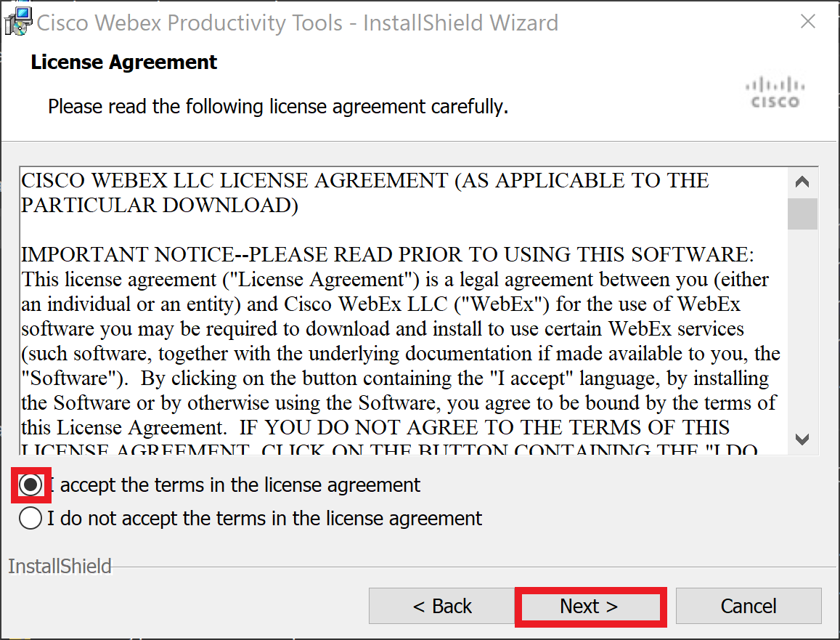Click the "IMPORTANT NOTICE--PLEASE READ" line
The image size is (840, 640).
pyautogui.click(x=387, y=254)
